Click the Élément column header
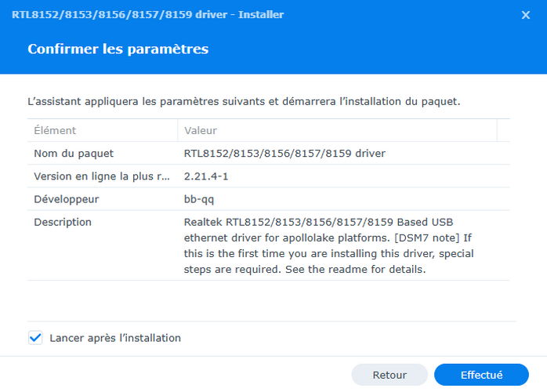 (55, 130)
